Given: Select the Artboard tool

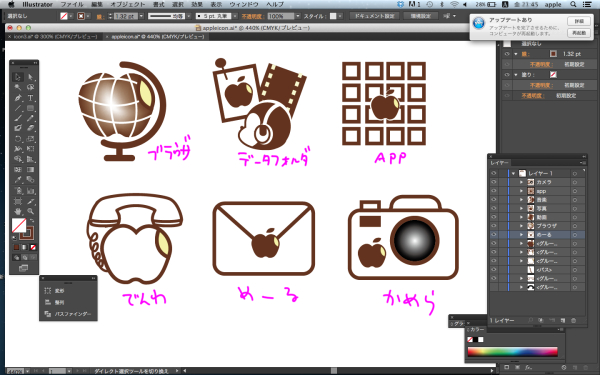Looking at the screenshot, I should pos(18,201).
